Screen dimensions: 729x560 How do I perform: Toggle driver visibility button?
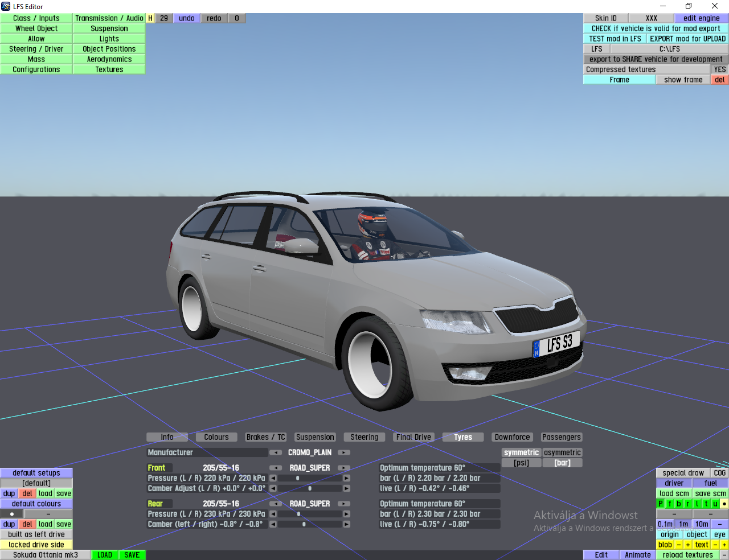[x=674, y=483]
